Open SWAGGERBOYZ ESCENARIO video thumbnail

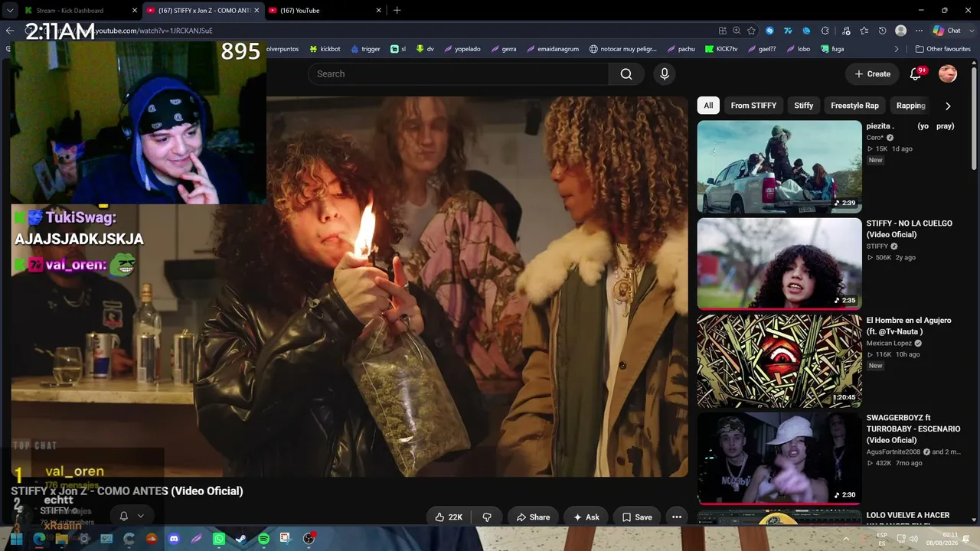(779, 458)
